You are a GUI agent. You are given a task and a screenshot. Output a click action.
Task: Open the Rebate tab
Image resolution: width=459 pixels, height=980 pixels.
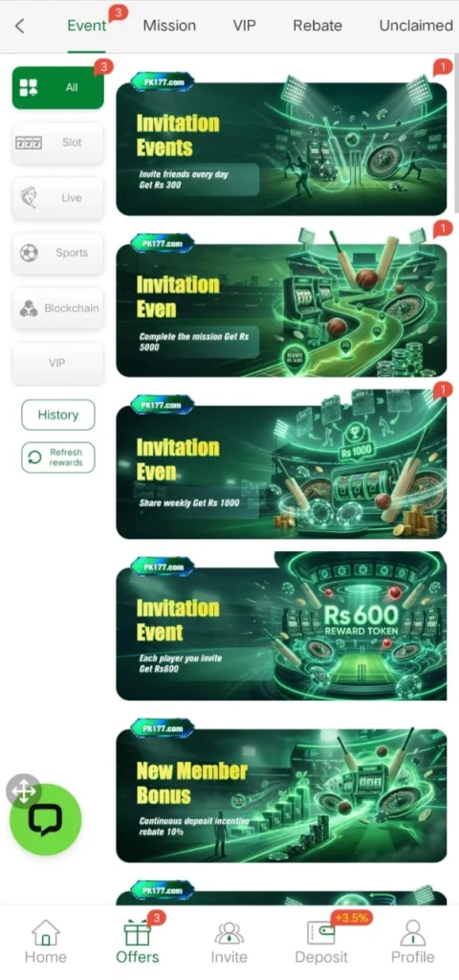click(317, 26)
